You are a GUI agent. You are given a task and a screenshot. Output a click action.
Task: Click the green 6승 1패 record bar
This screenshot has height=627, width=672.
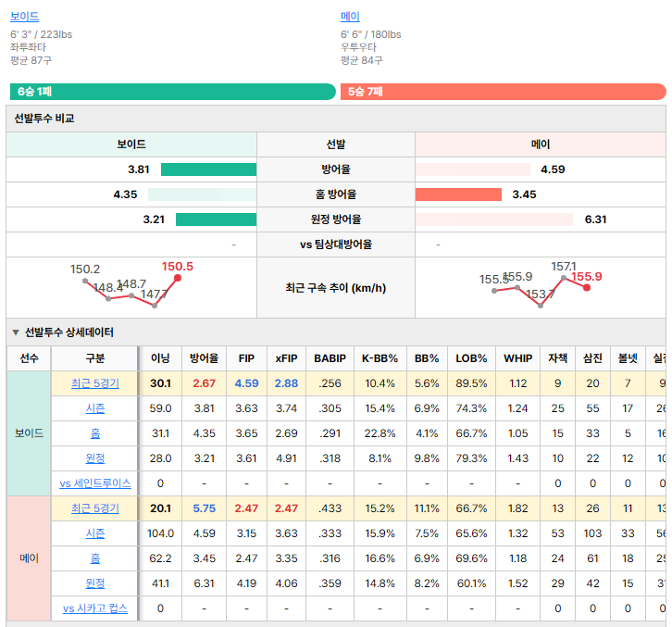coord(173,92)
